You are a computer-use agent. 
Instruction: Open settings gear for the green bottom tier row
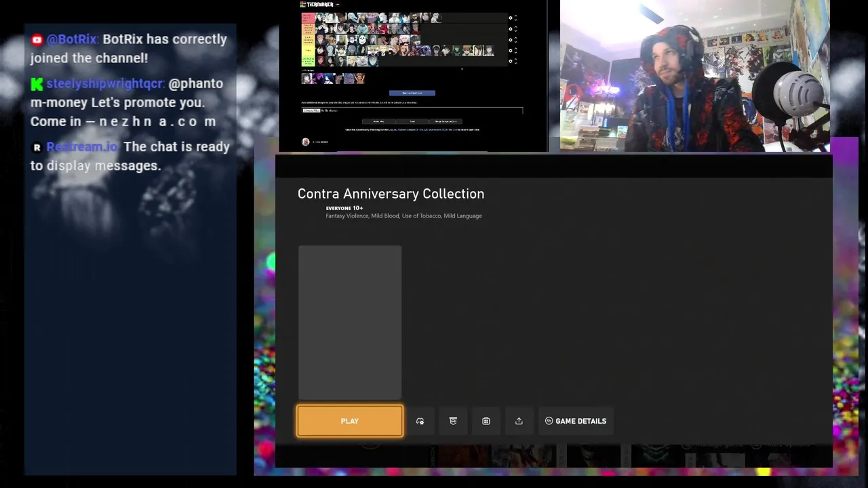coord(511,61)
